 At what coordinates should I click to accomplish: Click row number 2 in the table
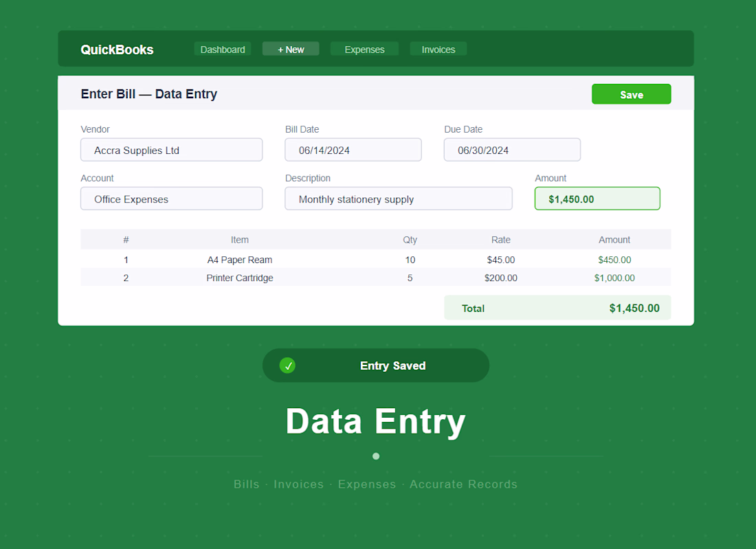point(126,278)
